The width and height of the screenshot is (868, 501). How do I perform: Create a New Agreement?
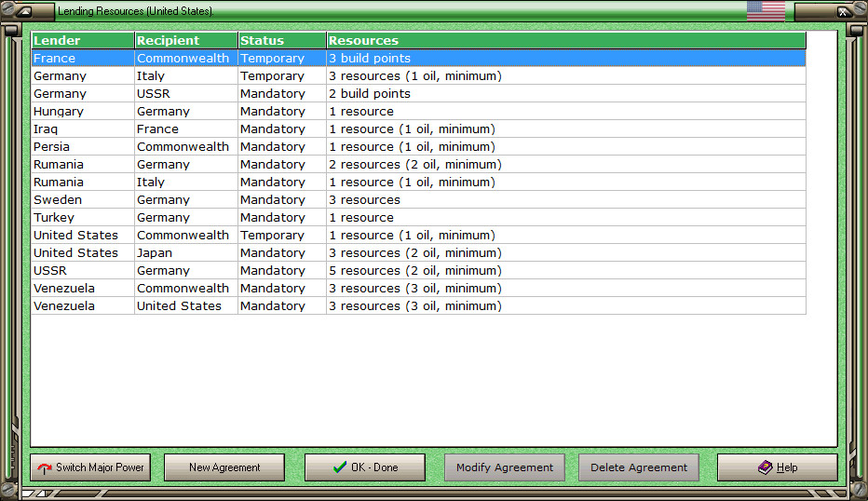(x=224, y=467)
